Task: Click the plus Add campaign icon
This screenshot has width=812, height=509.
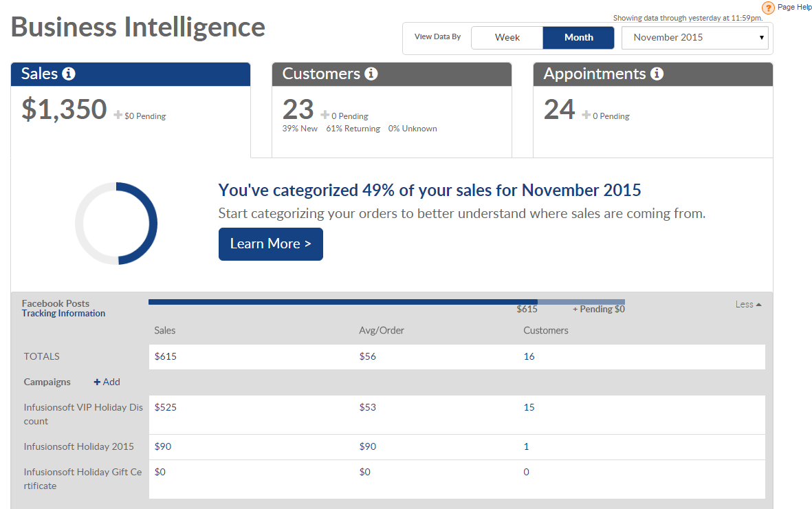Action: (x=98, y=382)
